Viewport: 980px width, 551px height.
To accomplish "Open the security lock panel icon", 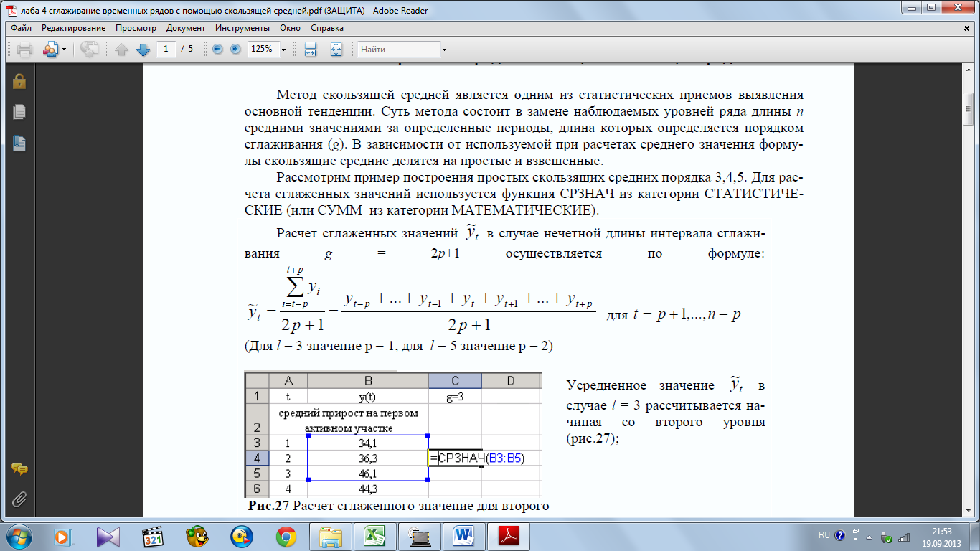I will point(19,80).
